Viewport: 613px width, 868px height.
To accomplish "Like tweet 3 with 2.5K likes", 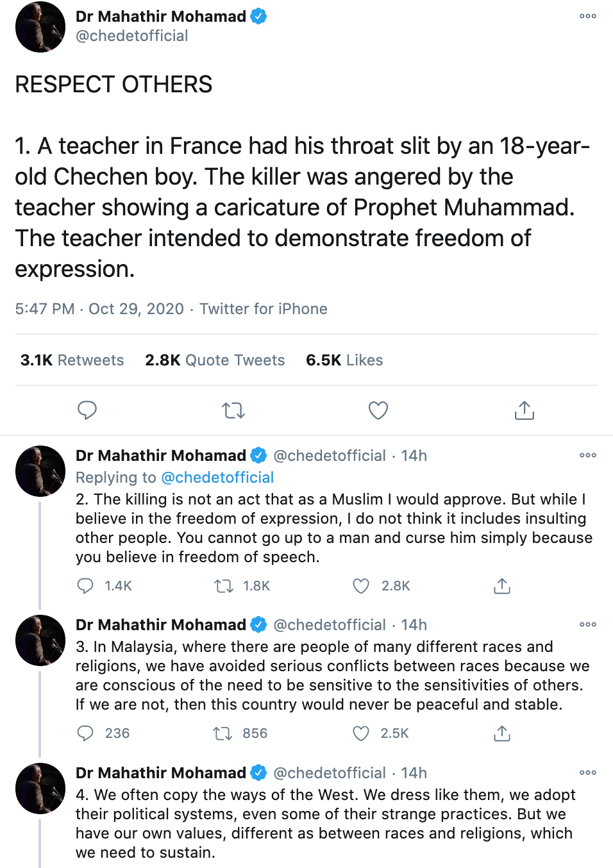I will pyautogui.click(x=362, y=733).
